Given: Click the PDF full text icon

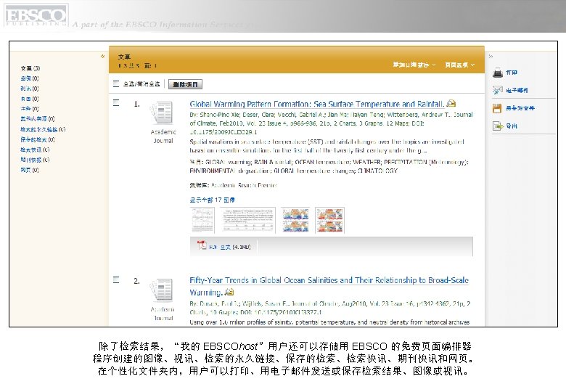Looking at the screenshot, I should point(202,245).
